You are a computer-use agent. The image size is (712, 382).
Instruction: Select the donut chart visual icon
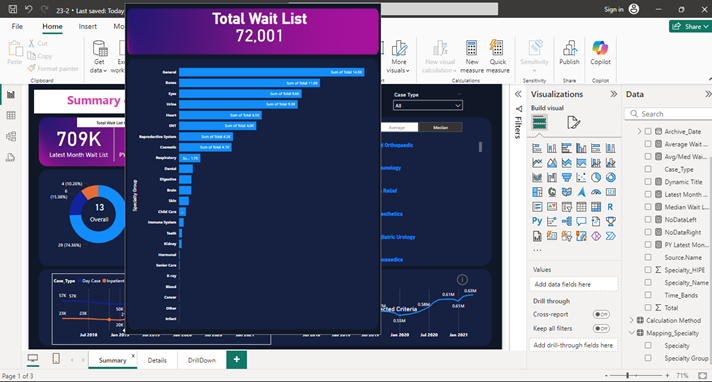coord(611,177)
